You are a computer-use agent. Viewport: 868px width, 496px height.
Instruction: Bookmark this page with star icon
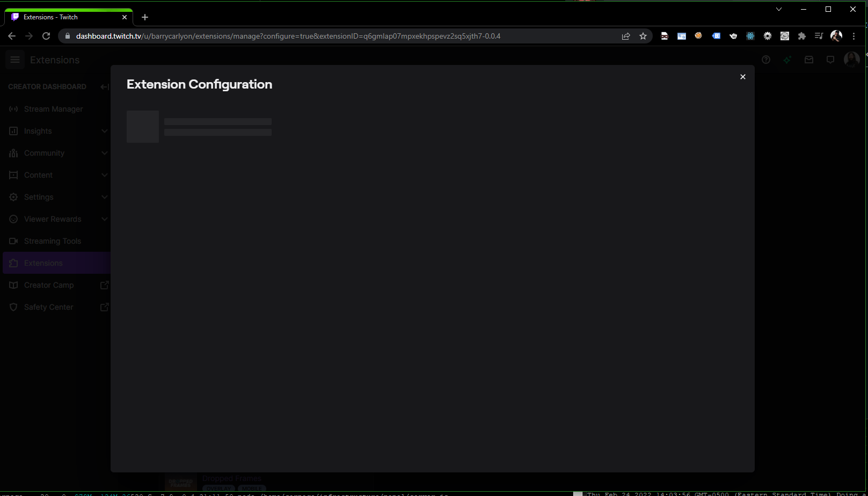643,36
